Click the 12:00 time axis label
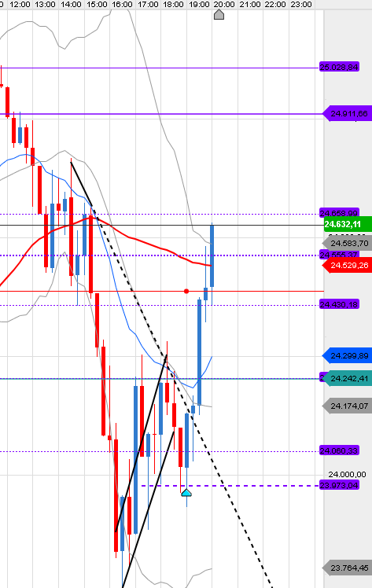Image resolution: width=372 pixels, height=588 pixels. 20,5
